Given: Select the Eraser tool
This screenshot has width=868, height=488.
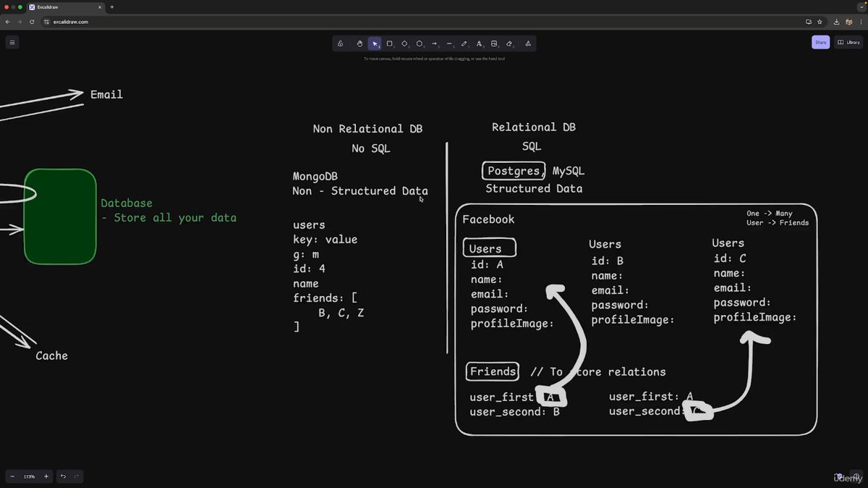Looking at the screenshot, I should click(509, 43).
